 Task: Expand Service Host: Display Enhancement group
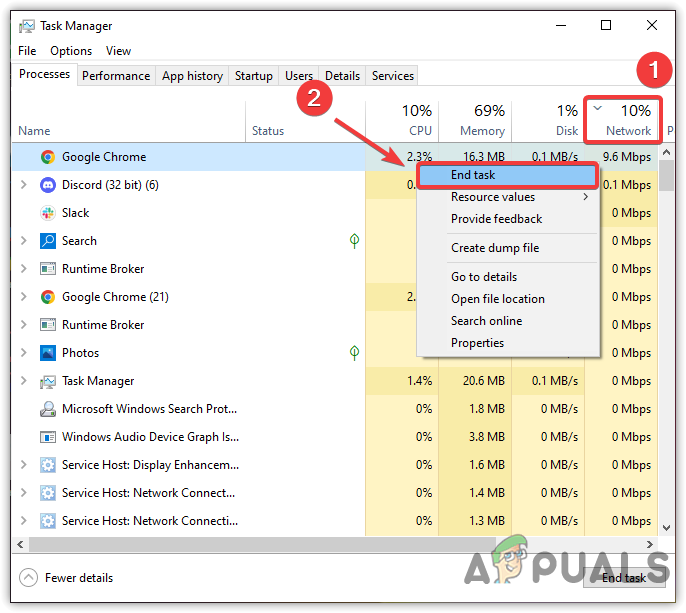[x=24, y=465]
